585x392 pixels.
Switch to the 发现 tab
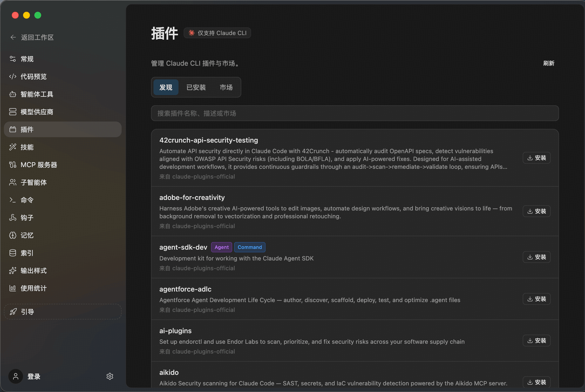click(x=166, y=87)
